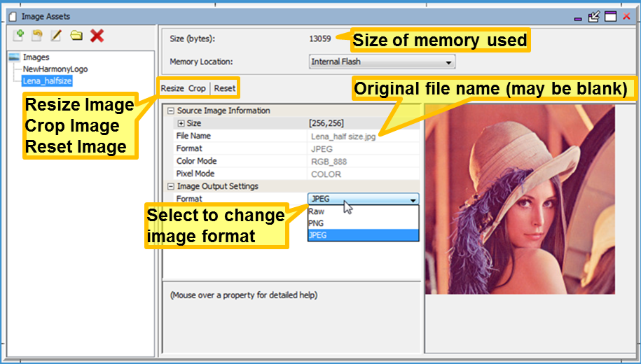Image resolution: width=641 pixels, height=364 pixels.
Task: Click the Format output dropdown arrow
Action: pyautogui.click(x=413, y=199)
